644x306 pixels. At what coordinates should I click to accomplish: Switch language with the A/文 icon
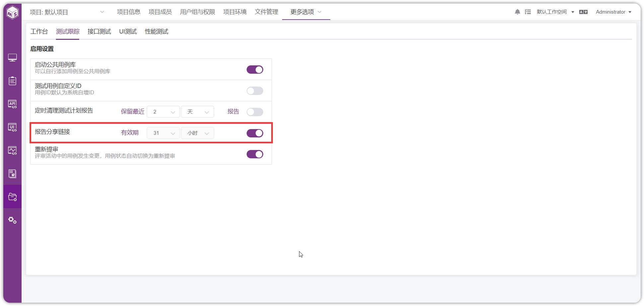point(584,12)
